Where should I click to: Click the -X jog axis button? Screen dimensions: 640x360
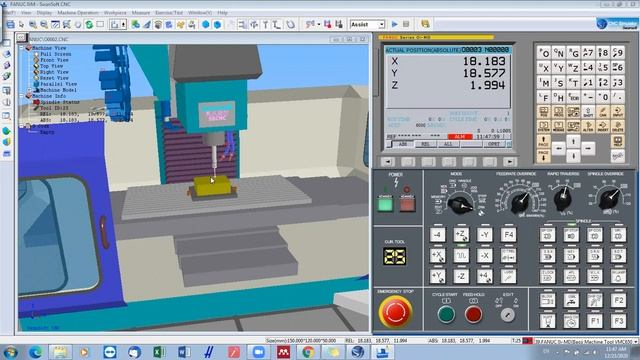[484, 256]
